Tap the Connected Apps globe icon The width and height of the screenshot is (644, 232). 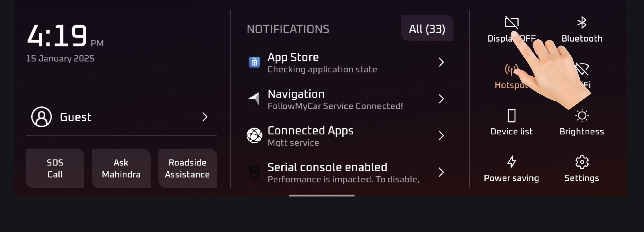click(254, 135)
